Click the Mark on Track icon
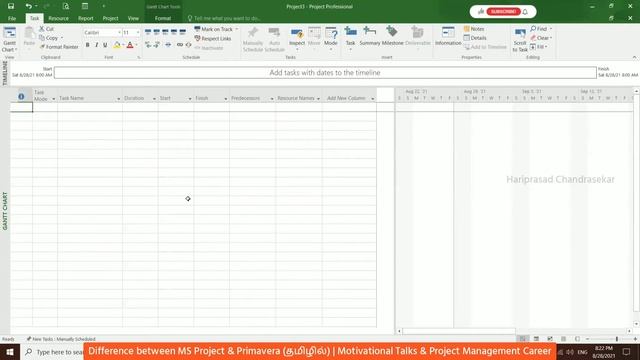 [x=197, y=29]
